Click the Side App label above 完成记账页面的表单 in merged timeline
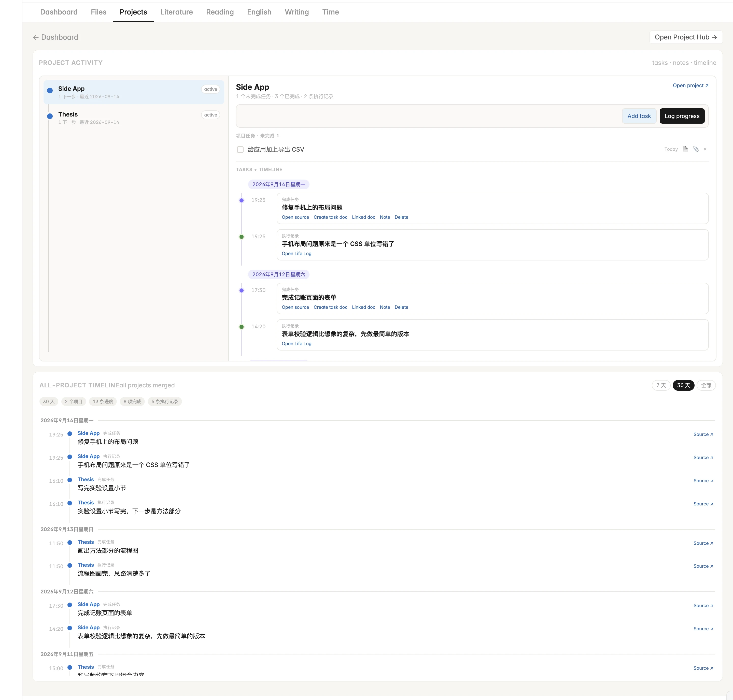Viewport: 733px width, 700px height. (89, 604)
